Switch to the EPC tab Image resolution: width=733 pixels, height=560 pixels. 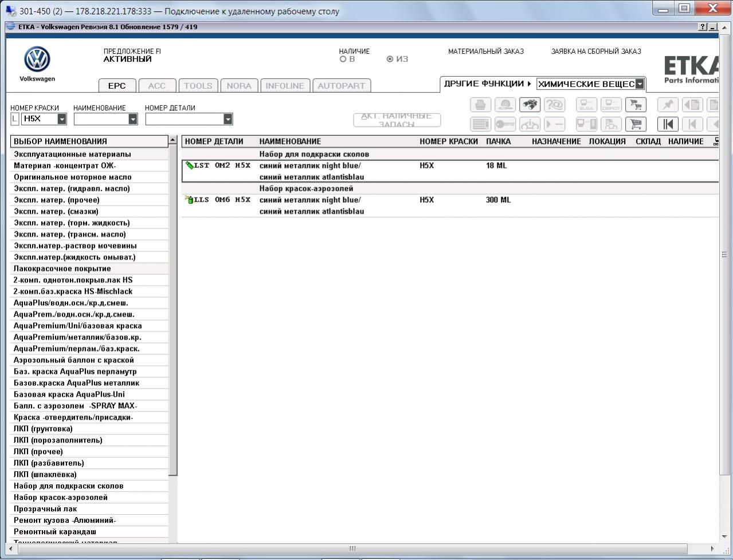[117, 85]
